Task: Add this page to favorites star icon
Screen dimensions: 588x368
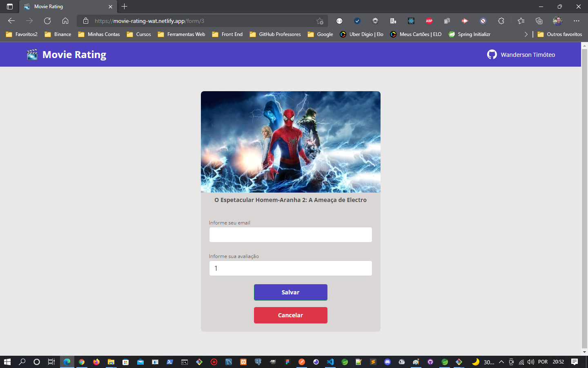Action: pyautogui.click(x=320, y=21)
